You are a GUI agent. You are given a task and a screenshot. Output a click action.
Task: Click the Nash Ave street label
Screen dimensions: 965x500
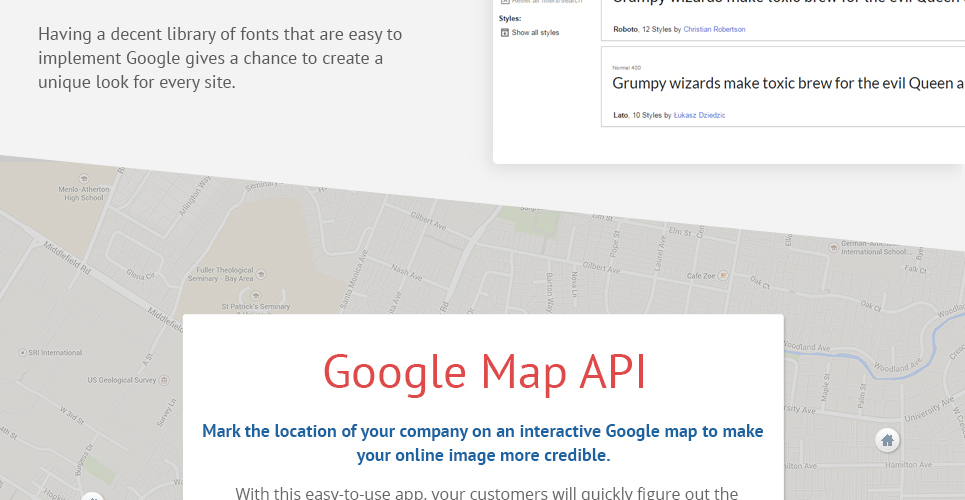[407, 272]
